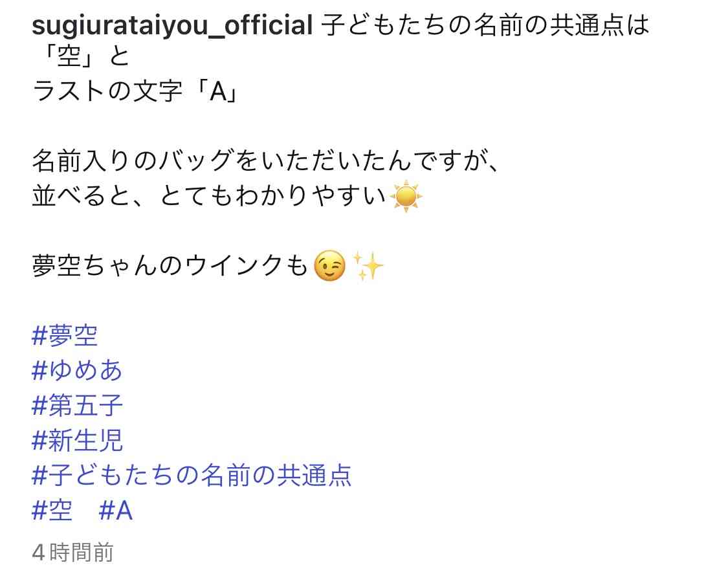Click the word バッグ in the caption
This screenshot has width=728, height=583.
pos(195,160)
